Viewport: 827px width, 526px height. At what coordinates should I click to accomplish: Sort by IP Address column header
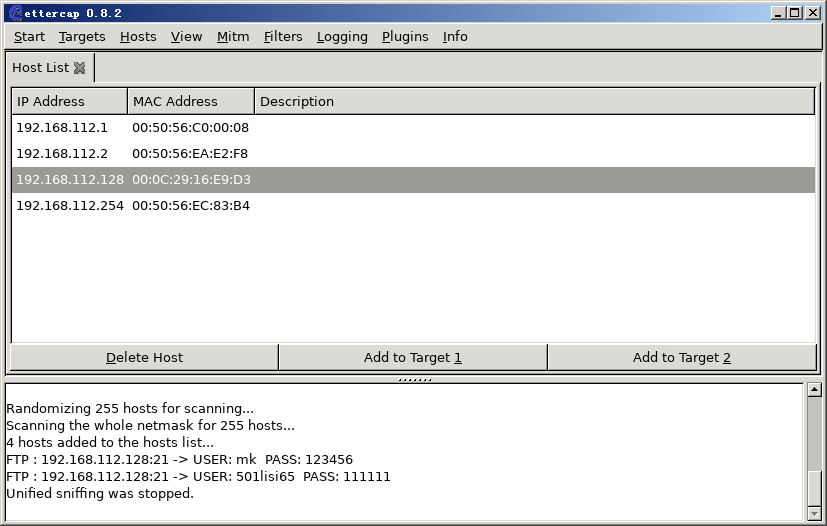(x=70, y=101)
